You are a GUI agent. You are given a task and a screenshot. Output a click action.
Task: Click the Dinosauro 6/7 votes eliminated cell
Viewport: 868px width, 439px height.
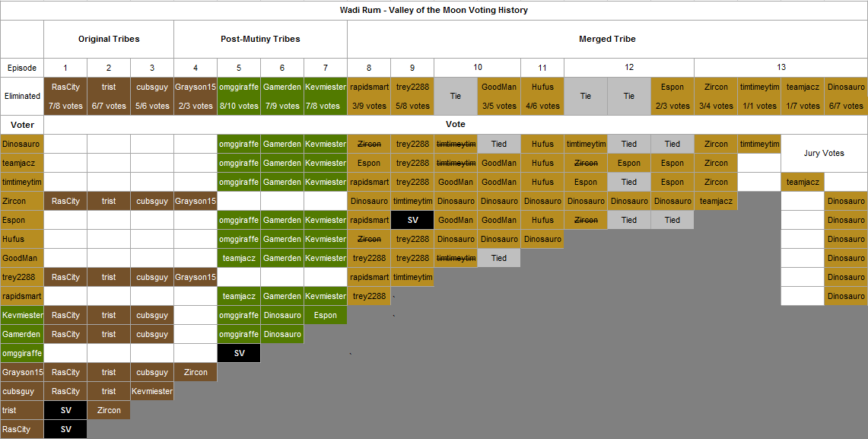(x=846, y=96)
